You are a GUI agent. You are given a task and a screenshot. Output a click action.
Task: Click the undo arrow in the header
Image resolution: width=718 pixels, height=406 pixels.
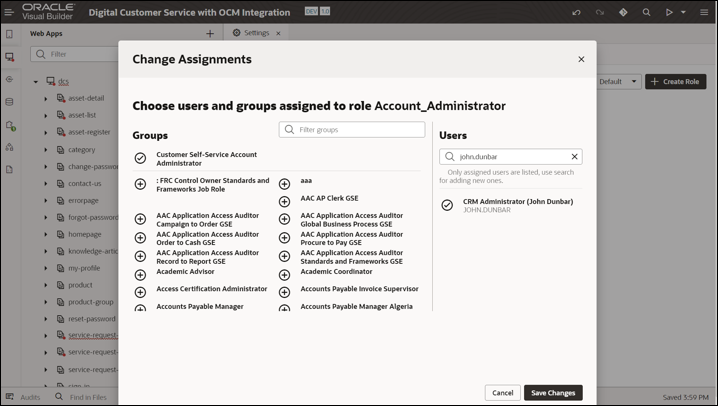pyautogui.click(x=576, y=12)
